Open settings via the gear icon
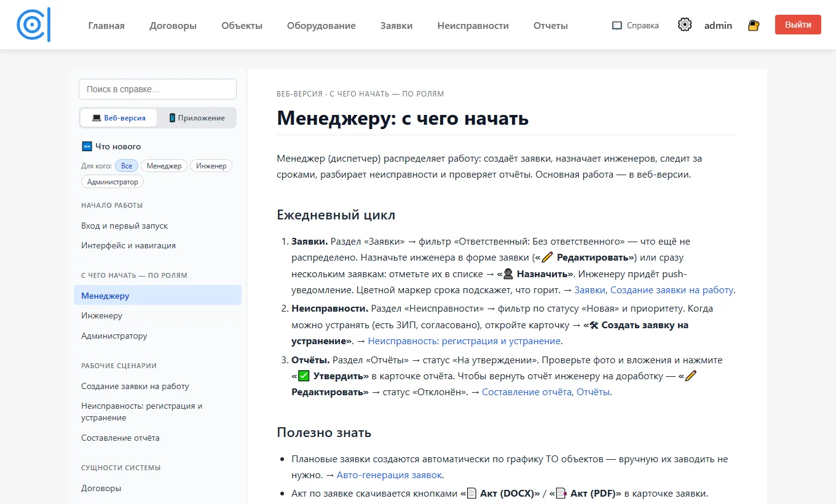Image resolution: width=836 pixels, height=504 pixels. (x=685, y=25)
